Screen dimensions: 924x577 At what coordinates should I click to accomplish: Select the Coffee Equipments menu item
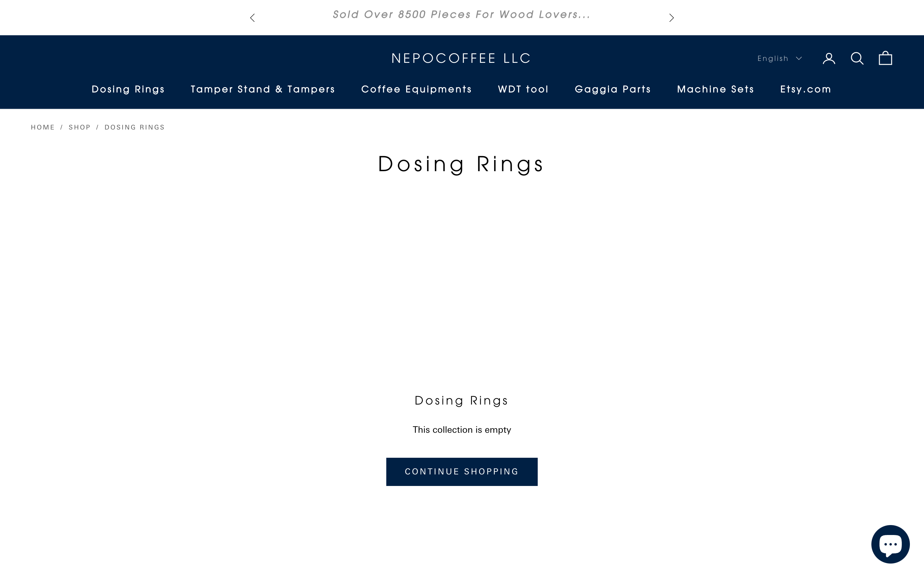click(x=416, y=89)
